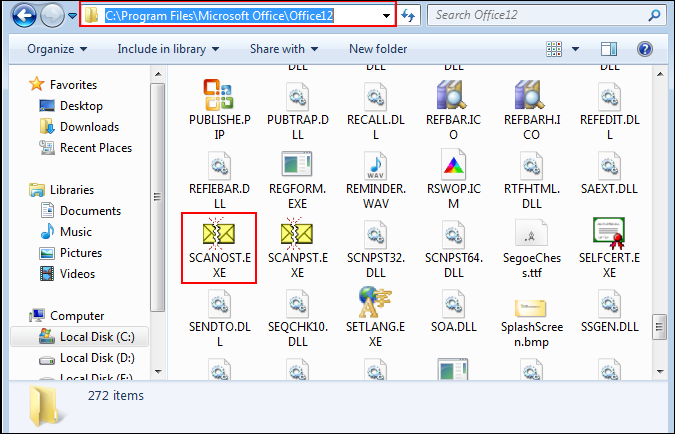Select SOA.DLL file
This screenshot has width=675, height=434.
click(453, 311)
